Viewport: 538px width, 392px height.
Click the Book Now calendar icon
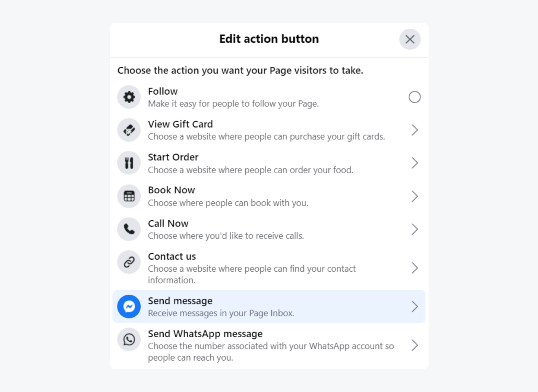point(129,196)
